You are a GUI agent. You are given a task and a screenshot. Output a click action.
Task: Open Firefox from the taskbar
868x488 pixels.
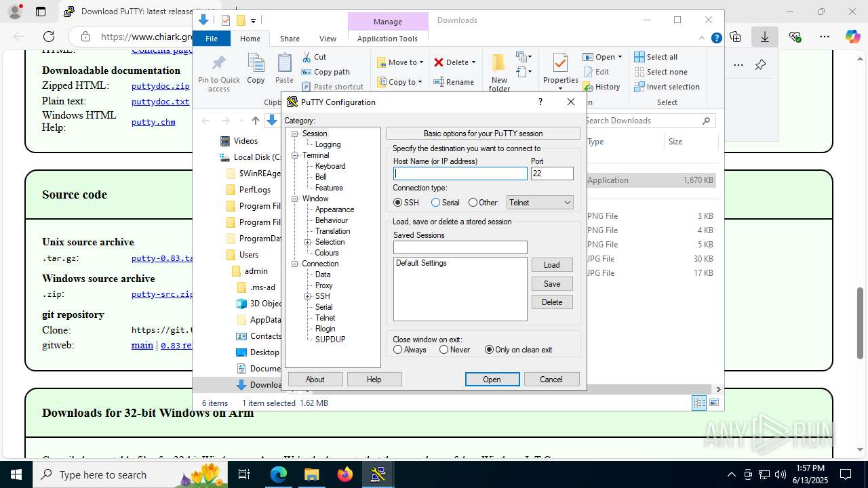[344, 474]
